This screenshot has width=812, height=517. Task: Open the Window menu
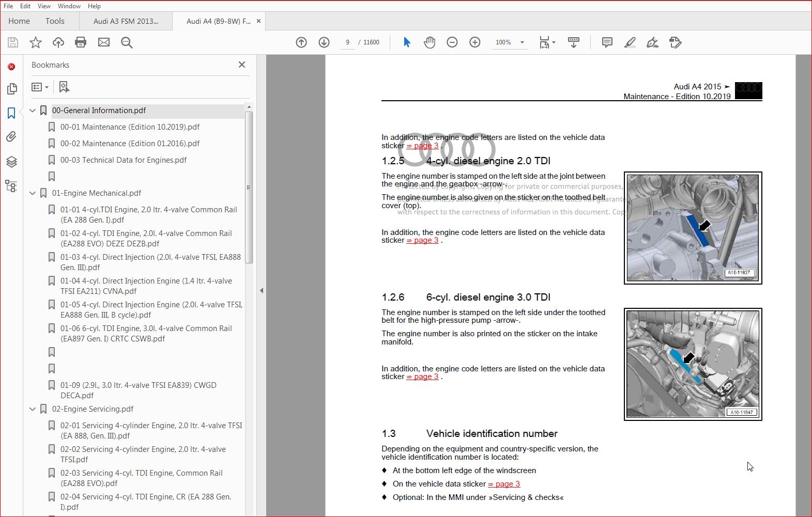(x=69, y=6)
